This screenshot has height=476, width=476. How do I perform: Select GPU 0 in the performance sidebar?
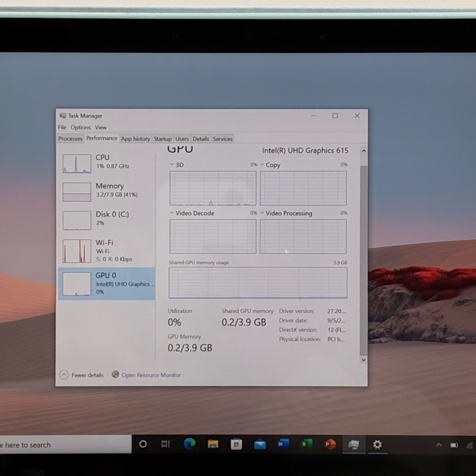pos(107,283)
